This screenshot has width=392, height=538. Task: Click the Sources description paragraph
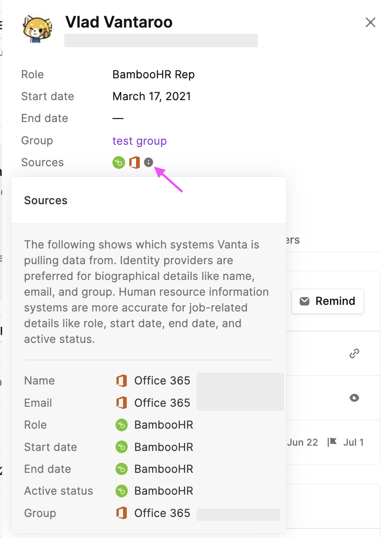coord(147,292)
